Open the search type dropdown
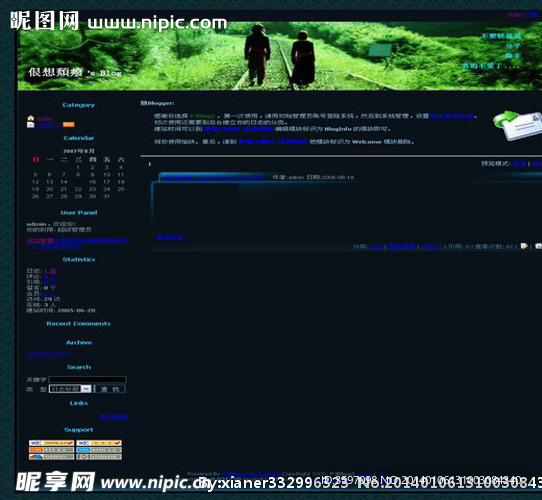Screen dimensions: 542x500 point(70,389)
